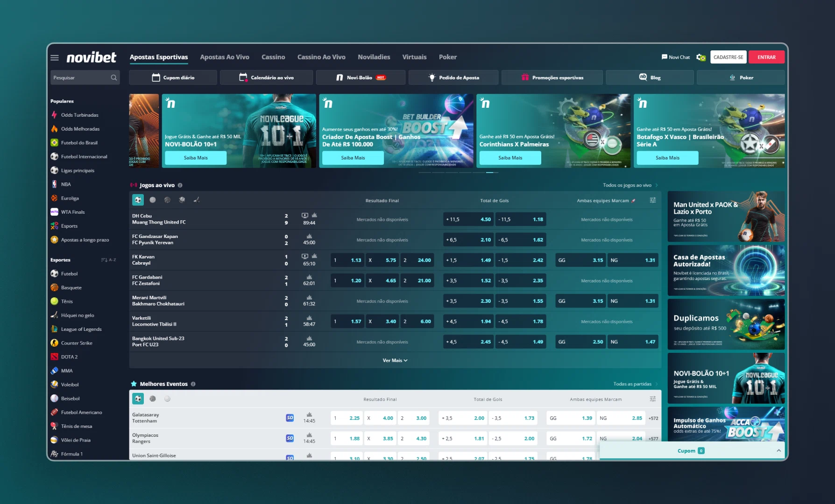Open NBA in the Populares sidebar
This screenshot has width=835, height=504.
pyautogui.click(x=61, y=184)
